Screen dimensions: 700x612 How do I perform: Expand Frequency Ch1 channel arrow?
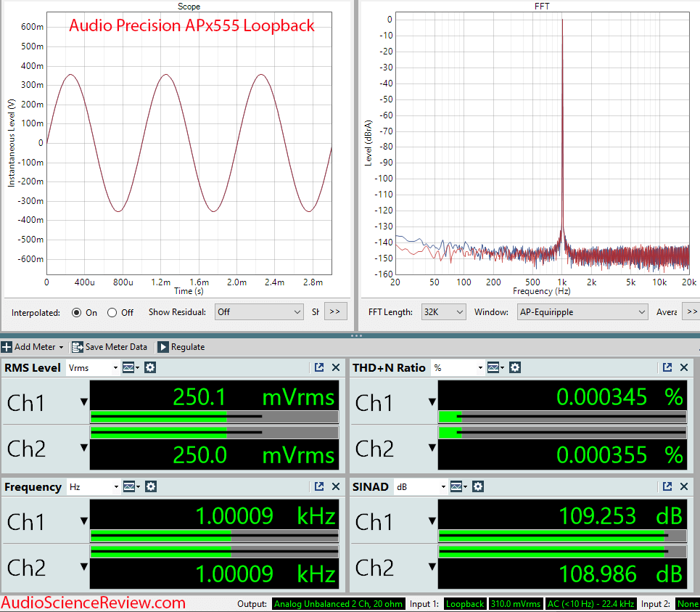tap(84, 521)
